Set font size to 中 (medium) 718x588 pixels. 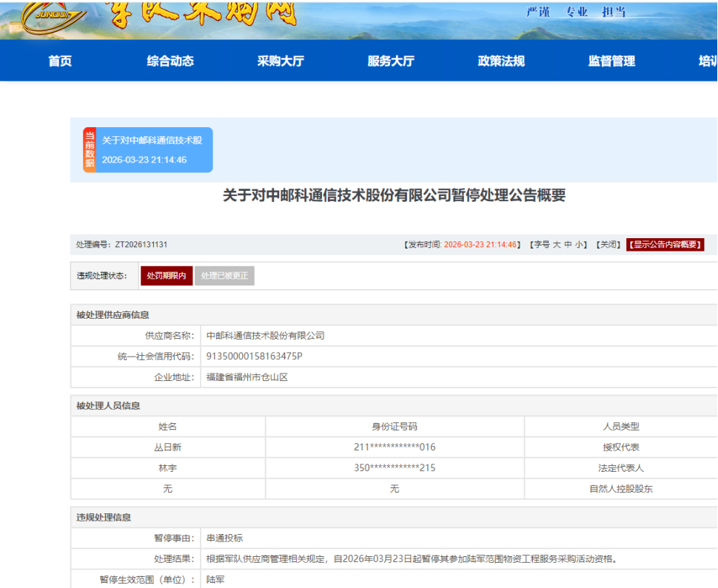pyautogui.click(x=568, y=245)
